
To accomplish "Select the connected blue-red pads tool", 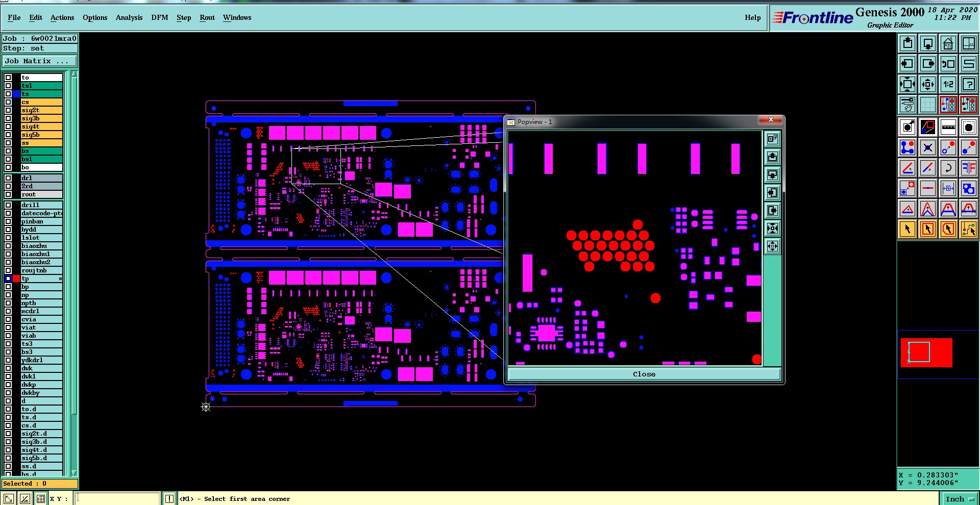I will tap(908, 147).
